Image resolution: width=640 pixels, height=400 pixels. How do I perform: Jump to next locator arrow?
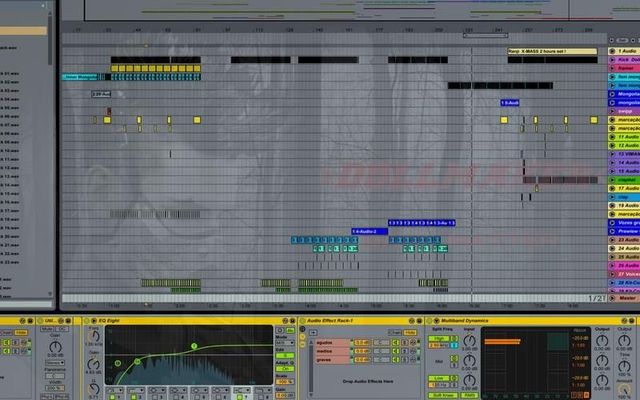[x=633, y=40]
